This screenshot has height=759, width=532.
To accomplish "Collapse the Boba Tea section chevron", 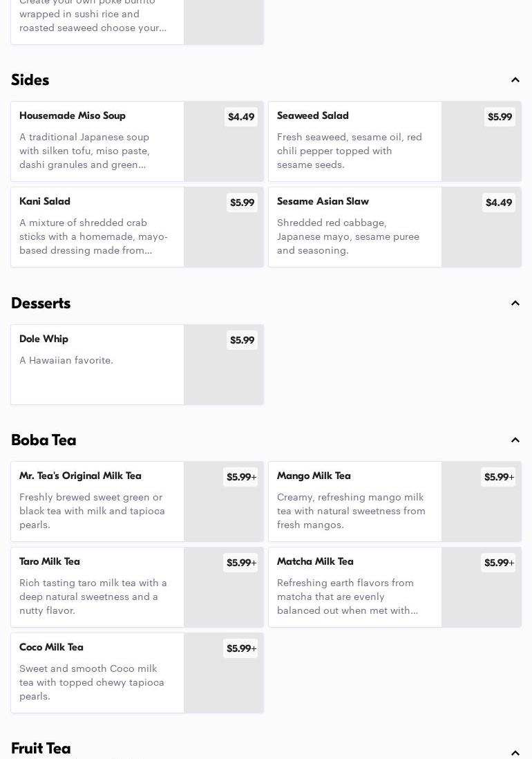I will pos(515,440).
